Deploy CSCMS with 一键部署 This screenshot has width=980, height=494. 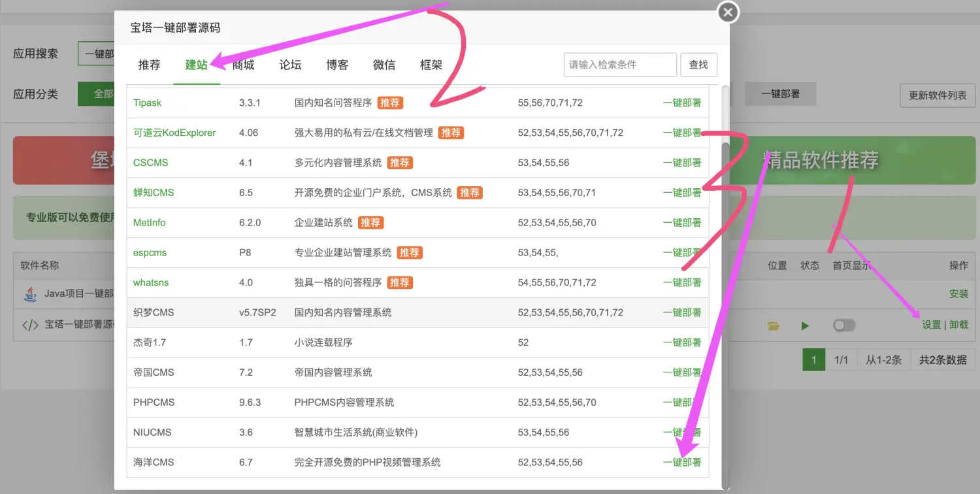[682, 163]
